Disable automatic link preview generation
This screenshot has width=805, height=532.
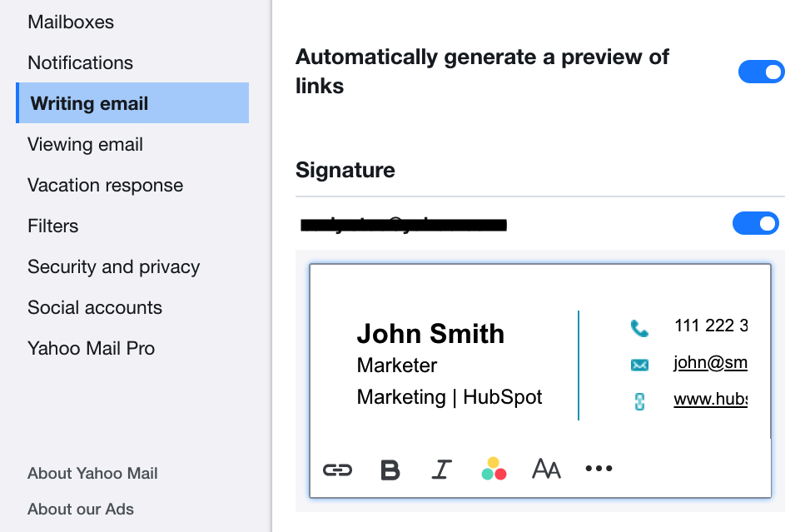tap(761, 72)
